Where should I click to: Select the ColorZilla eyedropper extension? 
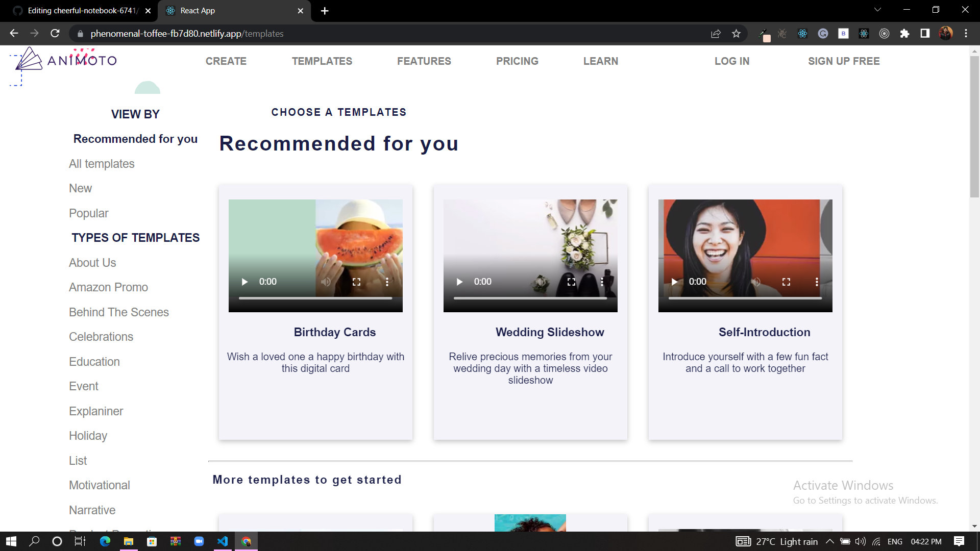pos(764,33)
